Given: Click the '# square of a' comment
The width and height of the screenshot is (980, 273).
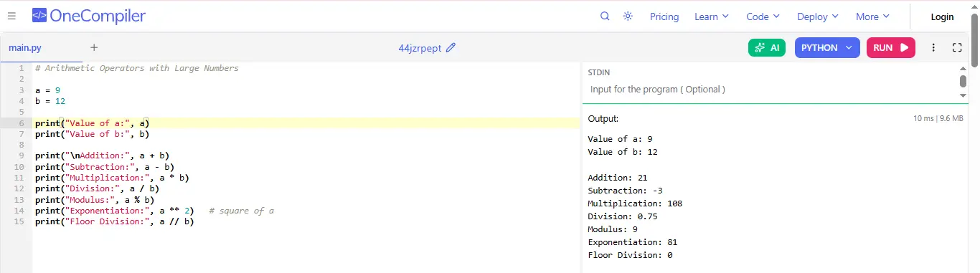Looking at the screenshot, I should click(x=241, y=211).
